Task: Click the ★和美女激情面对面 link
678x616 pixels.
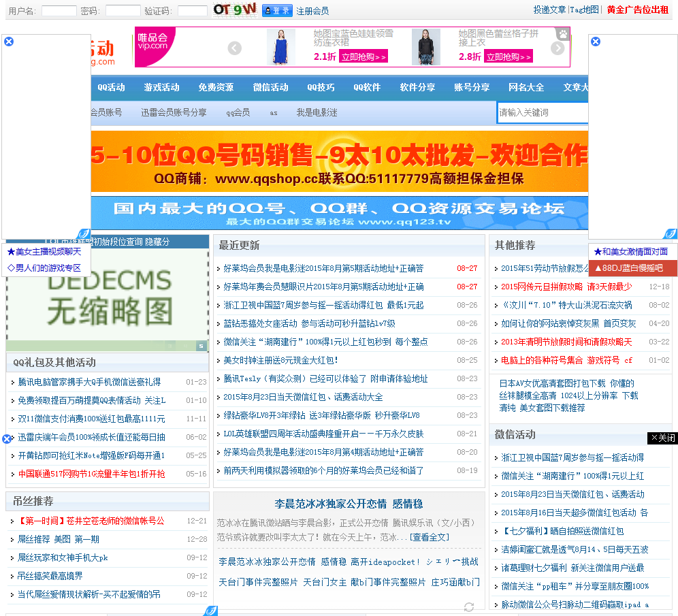Action: pyautogui.click(x=631, y=252)
